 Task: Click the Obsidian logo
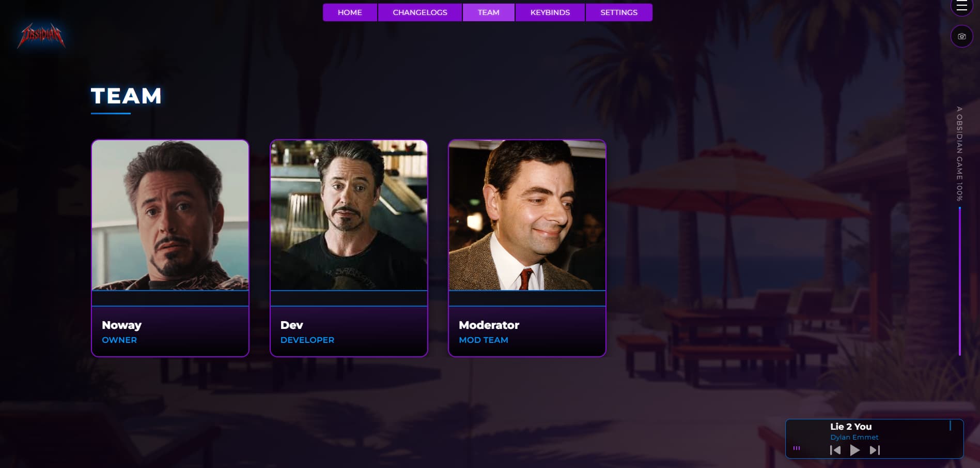point(41,36)
